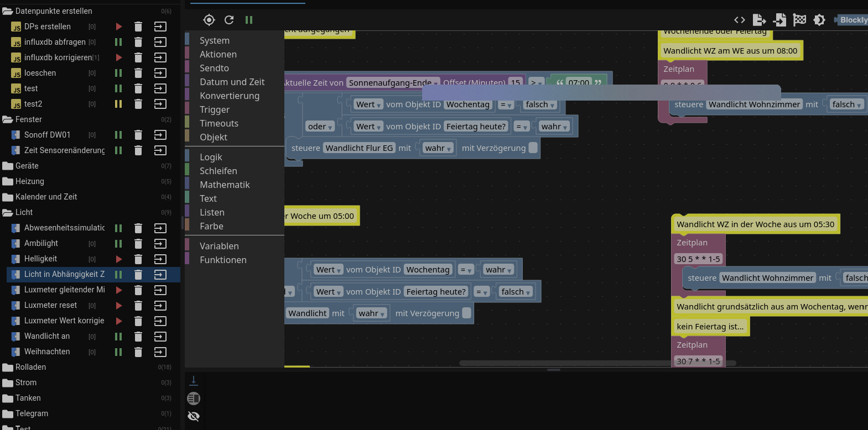
Task: Start the "DPs erstellen" script
Action: 118,27
